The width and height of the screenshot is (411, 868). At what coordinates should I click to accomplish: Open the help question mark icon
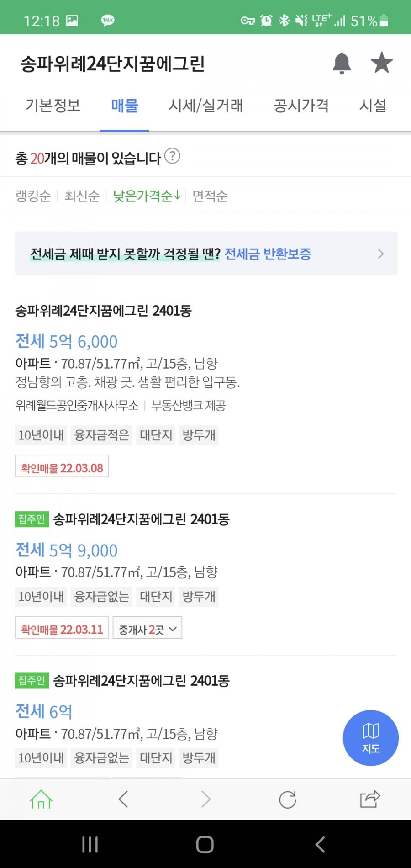(x=172, y=156)
